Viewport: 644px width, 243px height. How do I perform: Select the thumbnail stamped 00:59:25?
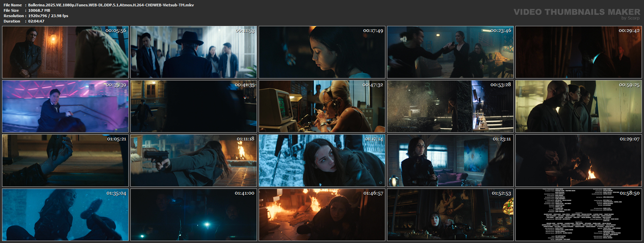[x=579, y=106]
